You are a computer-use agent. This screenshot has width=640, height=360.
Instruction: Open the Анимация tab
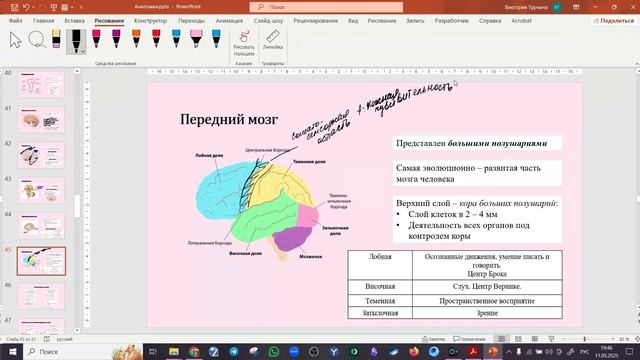click(229, 20)
